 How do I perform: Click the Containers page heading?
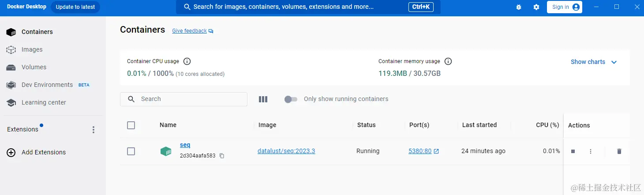click(x=142, y=30)
